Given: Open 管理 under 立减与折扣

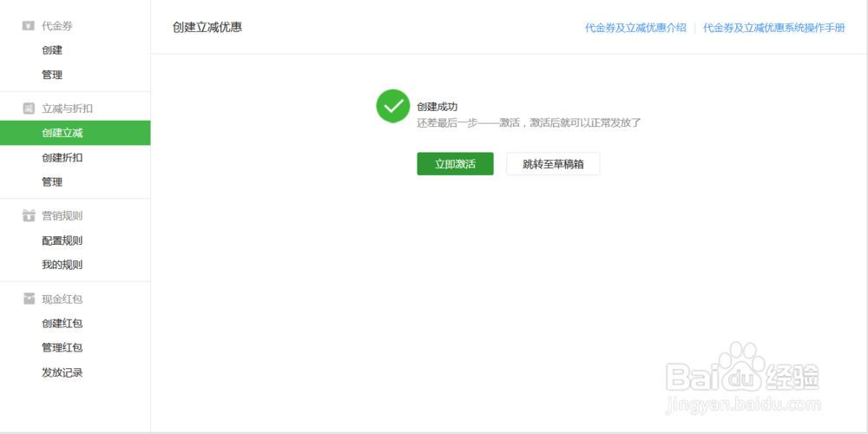Looking at the screenshot, I should tap(52, 182).
